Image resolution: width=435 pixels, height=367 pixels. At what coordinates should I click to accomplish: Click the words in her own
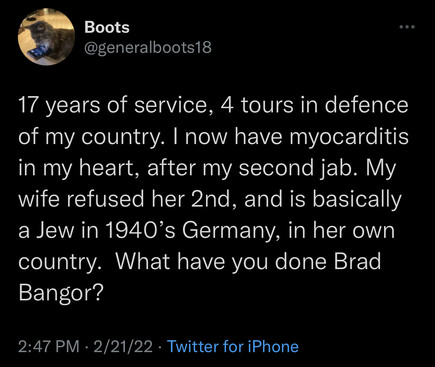(x=342, y=231)
